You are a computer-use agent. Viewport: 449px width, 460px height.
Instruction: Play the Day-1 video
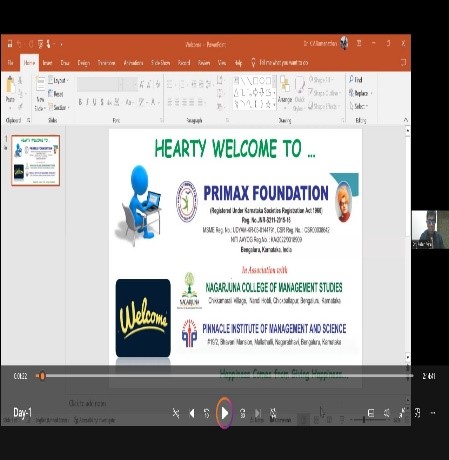click(225, 413)
